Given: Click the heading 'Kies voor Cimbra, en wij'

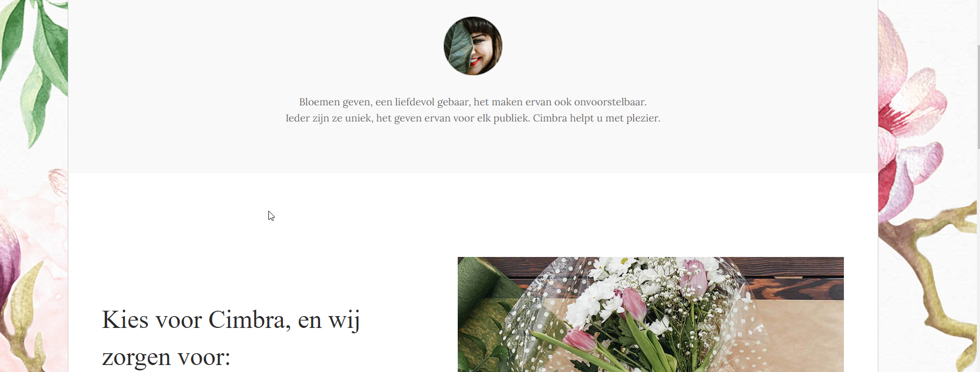Looking at the screenshot, I should [x=231, y=320].
